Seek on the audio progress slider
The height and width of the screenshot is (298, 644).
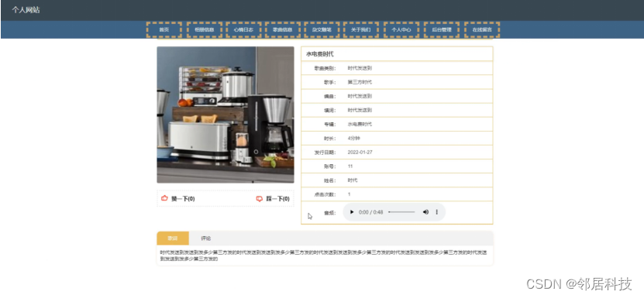tap(401, 212)
